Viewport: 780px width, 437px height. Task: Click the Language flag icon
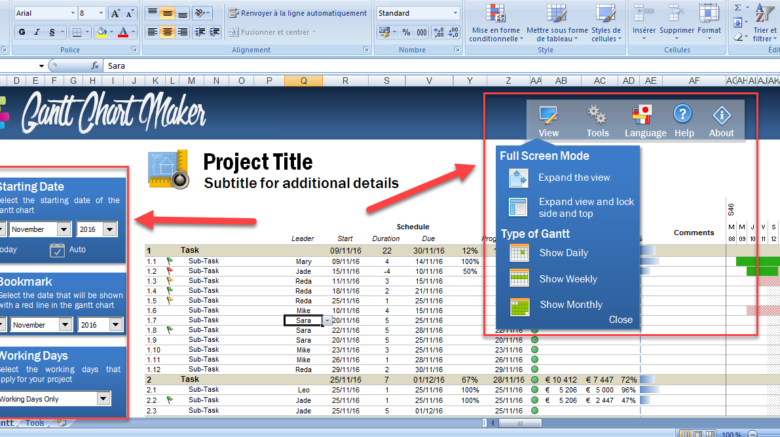click(644, 119)
